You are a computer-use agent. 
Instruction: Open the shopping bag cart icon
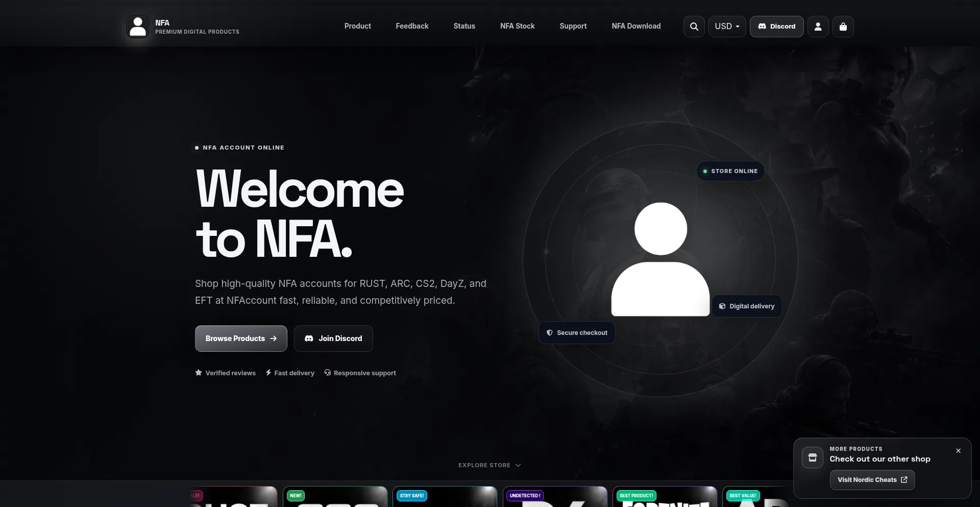click(x=843, y=27)
